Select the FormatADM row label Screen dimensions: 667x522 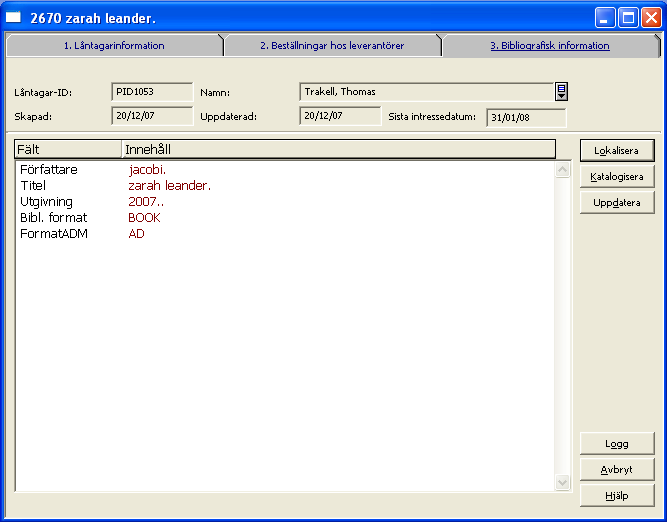click(x=54, y=234)
